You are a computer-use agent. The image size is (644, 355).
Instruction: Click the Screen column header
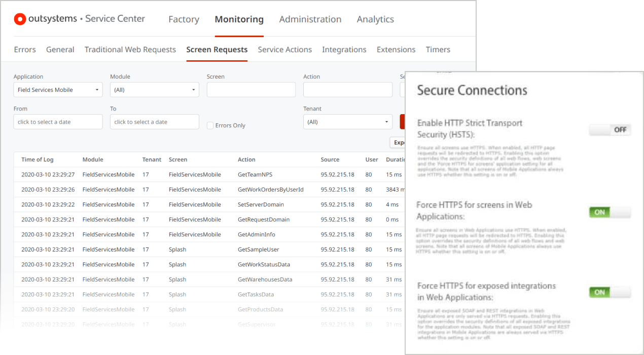(178, 159)
